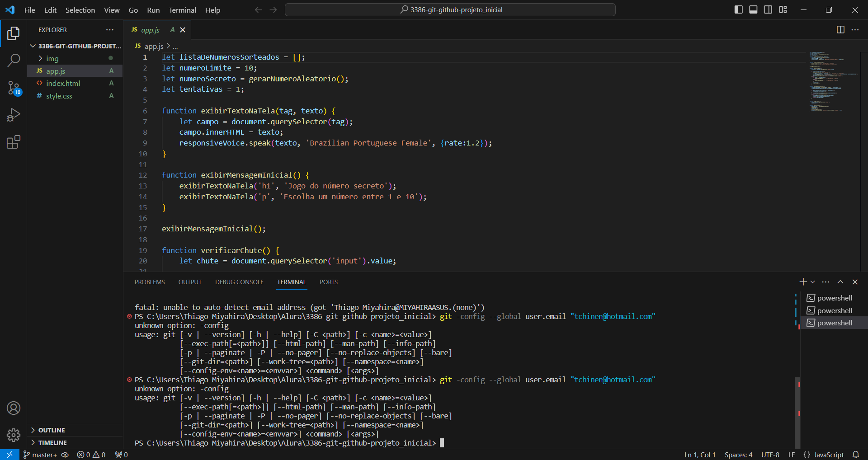Open Source Control view with 10 badge

point(14,88)
